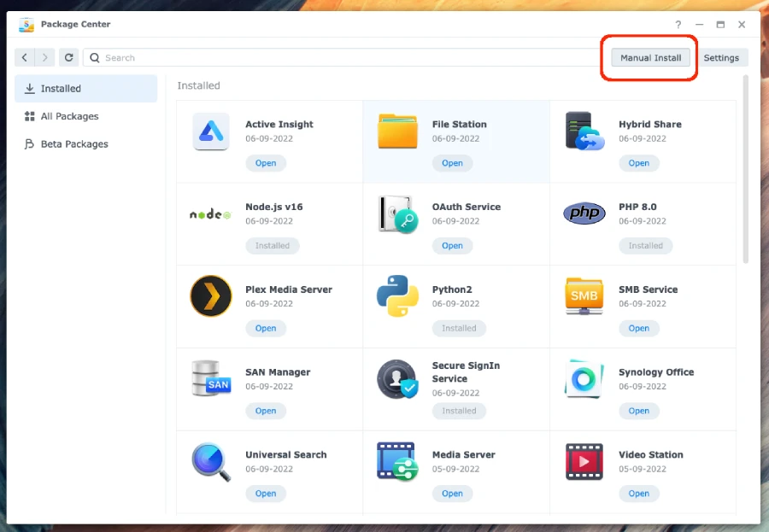This screenshot has width=769, height=532.
Task: Open Active Insight
Action: tap(266, 163)
